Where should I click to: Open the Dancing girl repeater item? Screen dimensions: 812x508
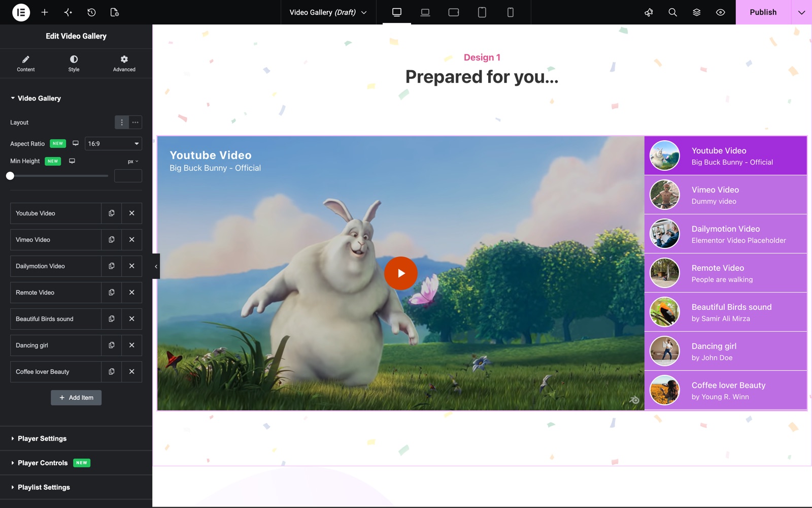[x=56, y=345]
